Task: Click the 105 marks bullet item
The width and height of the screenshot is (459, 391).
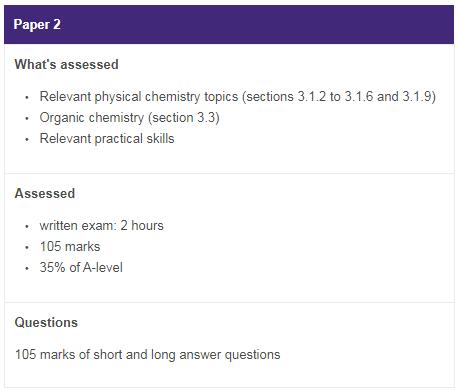Action: click(x=70, y=247)
